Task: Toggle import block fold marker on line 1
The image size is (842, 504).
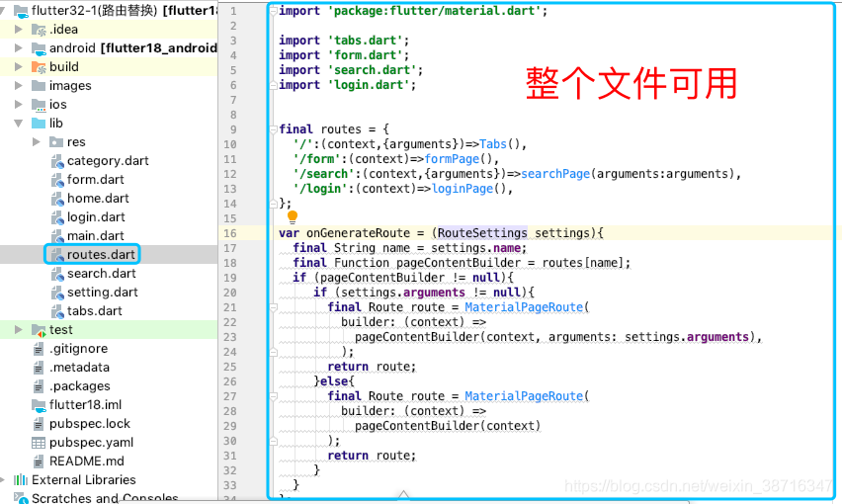Action: coord(274,11)
